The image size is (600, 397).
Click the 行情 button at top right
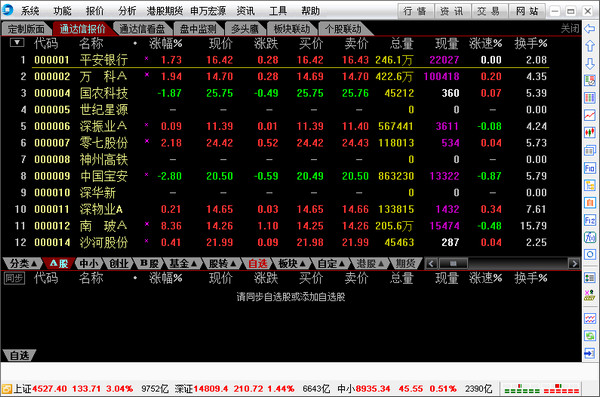tap(415, 11)
